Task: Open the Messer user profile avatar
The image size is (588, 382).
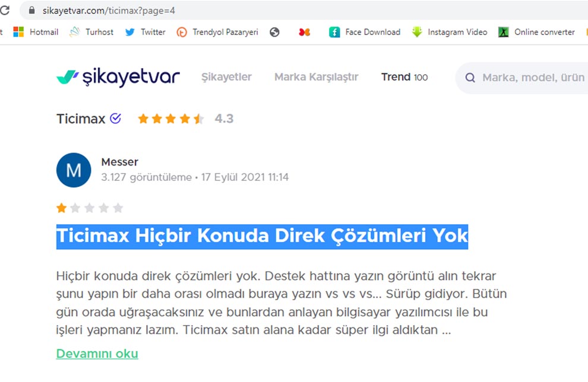Action: click(74, 170)
